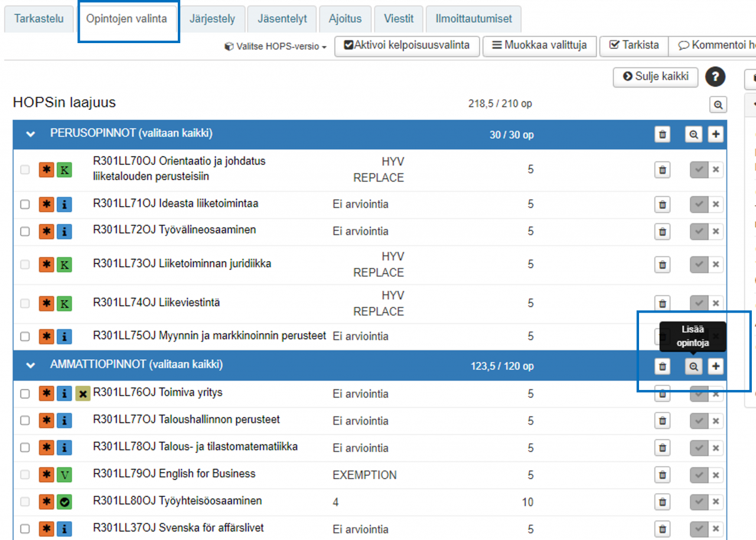This screenshot has width=756, height=540.
Task: Click reject x toggle on Työvälineosaaminen row
Action: pyautogui.click(x=716, y=231)
